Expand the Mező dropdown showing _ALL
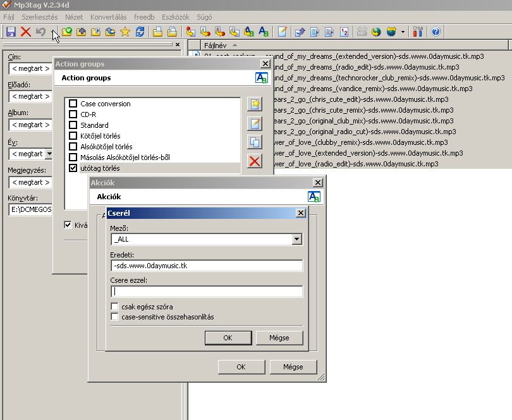This screenshot has width=512, height=420. click(x=297, y=240)
